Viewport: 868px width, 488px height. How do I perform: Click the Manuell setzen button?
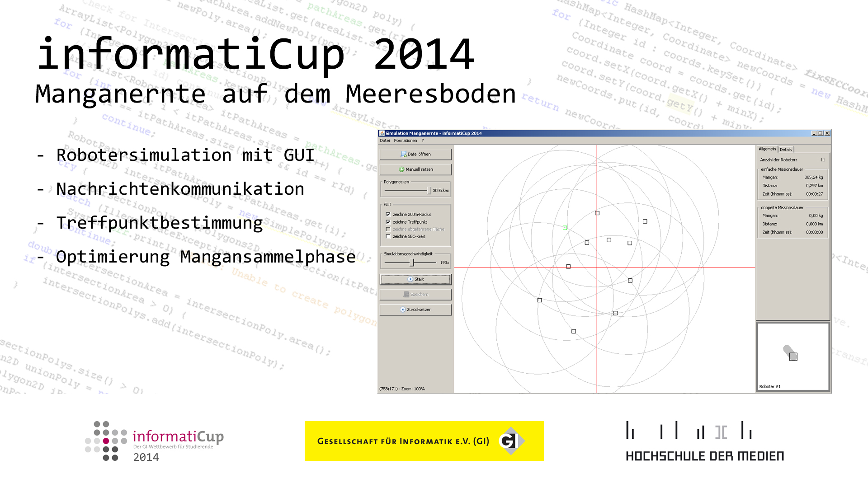tap(415, 169)
